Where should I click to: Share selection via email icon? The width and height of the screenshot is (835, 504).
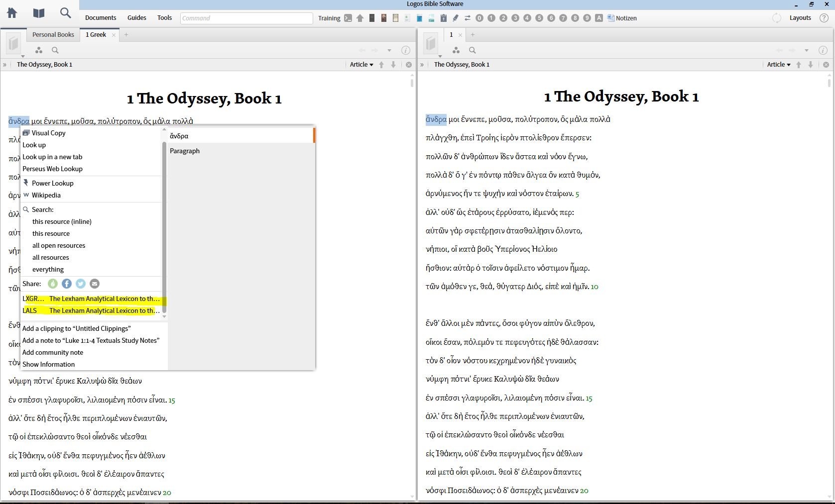click(x=94, y=284)
